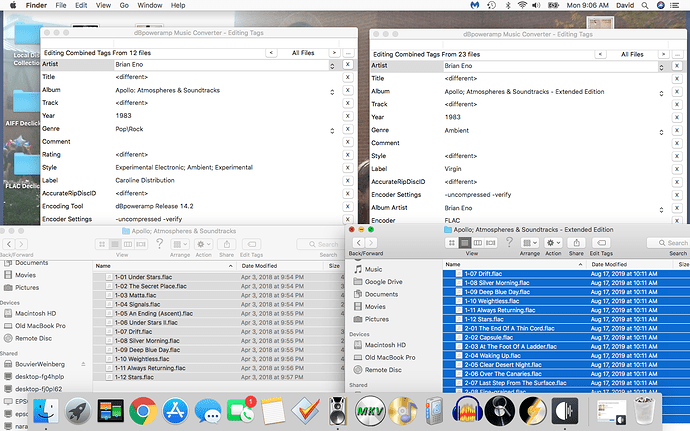Image resolution: width=690 pixels, height=431 pixels.
Task: Switch to icon view in background Apollo Finder window
Action: coord(102,244)
